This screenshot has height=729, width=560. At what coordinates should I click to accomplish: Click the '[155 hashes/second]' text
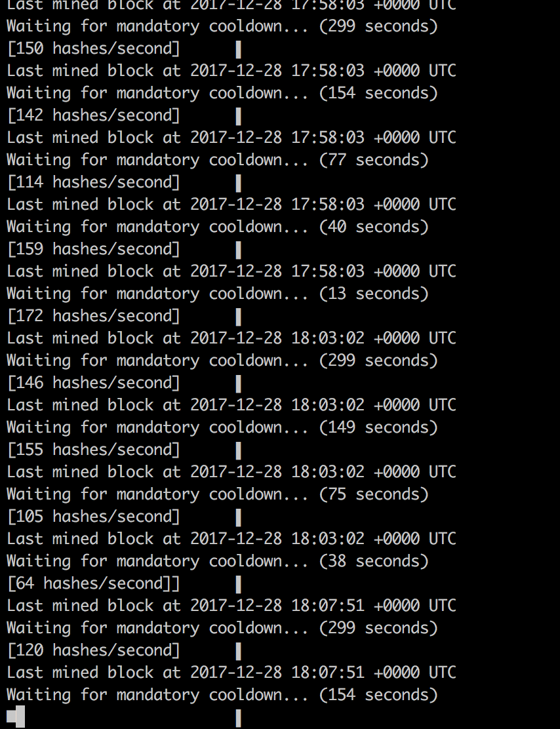pos(94,450)
